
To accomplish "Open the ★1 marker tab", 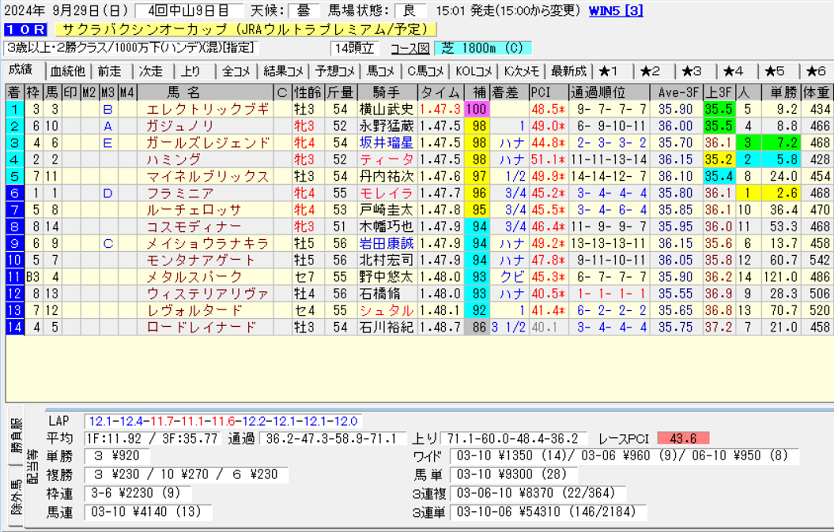I will click(x=611, y=71).
